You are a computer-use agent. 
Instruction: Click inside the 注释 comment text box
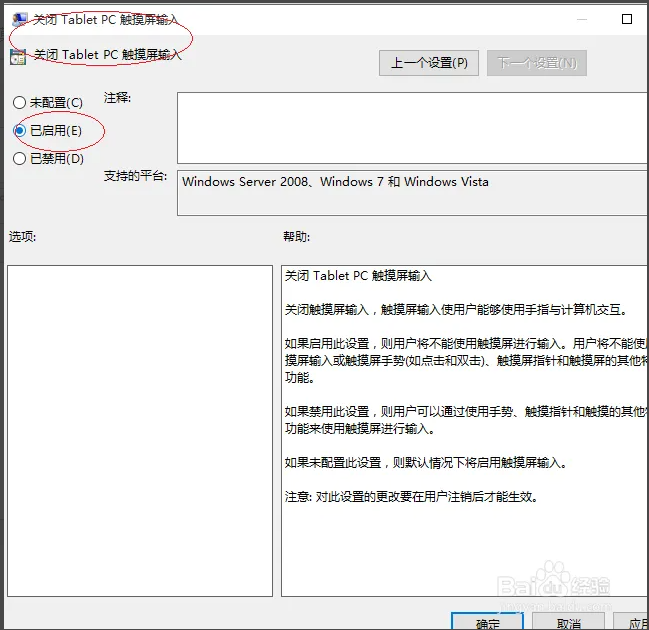tap(410, 127)
